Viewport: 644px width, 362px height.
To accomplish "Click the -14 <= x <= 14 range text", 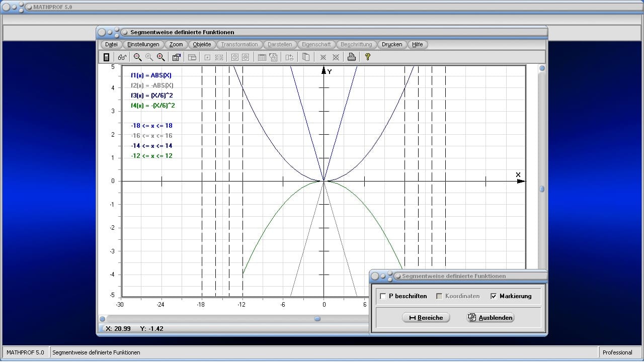I will pyautogui.click(x=151, y=146).
